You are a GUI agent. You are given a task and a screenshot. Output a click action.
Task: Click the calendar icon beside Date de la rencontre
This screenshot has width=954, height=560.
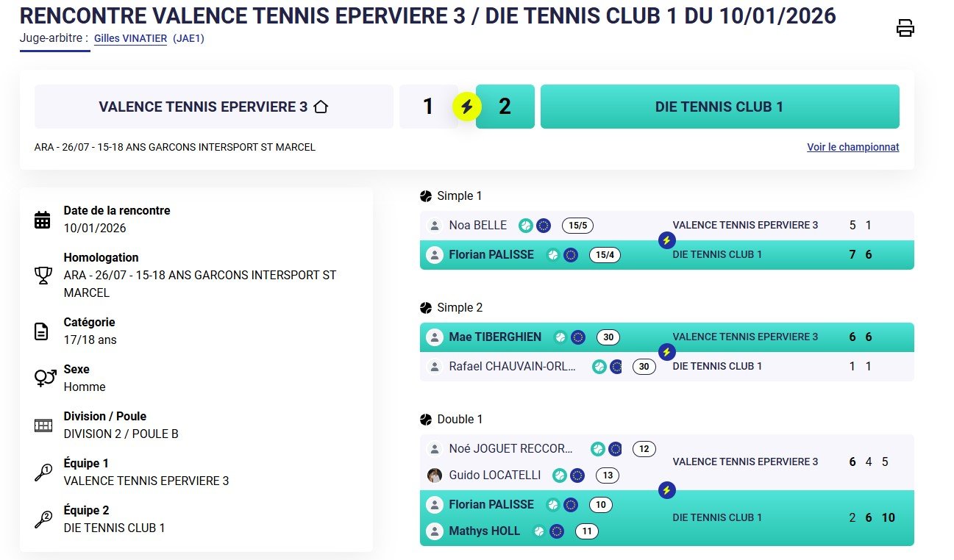coord(43,220)
